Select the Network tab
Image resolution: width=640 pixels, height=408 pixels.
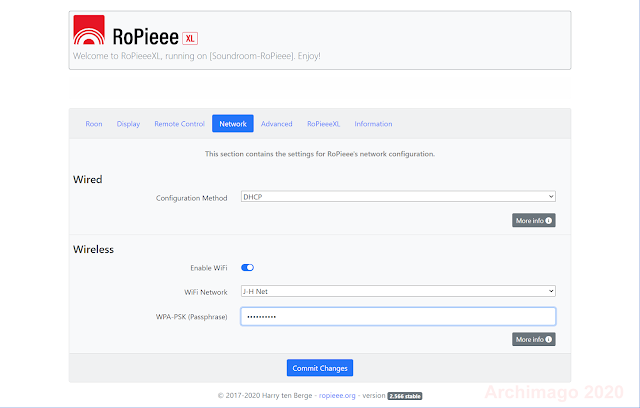(233, 124)
